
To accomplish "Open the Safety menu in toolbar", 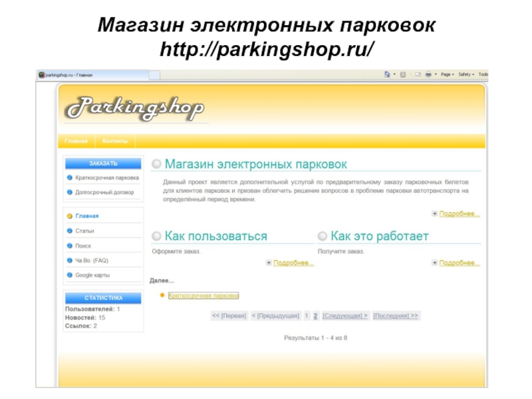I will (x=466, y=74).
